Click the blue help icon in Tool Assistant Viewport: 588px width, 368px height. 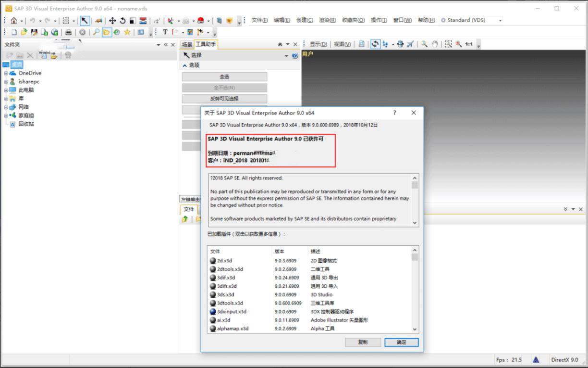click(295, 56)
